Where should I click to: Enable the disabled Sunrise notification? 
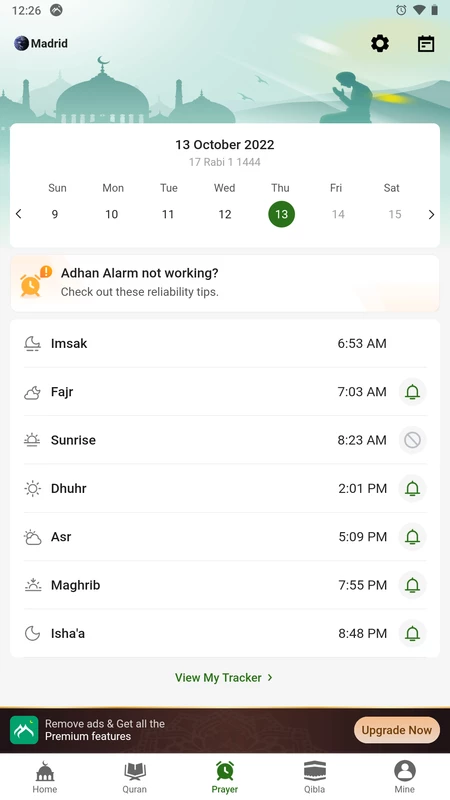412,440
